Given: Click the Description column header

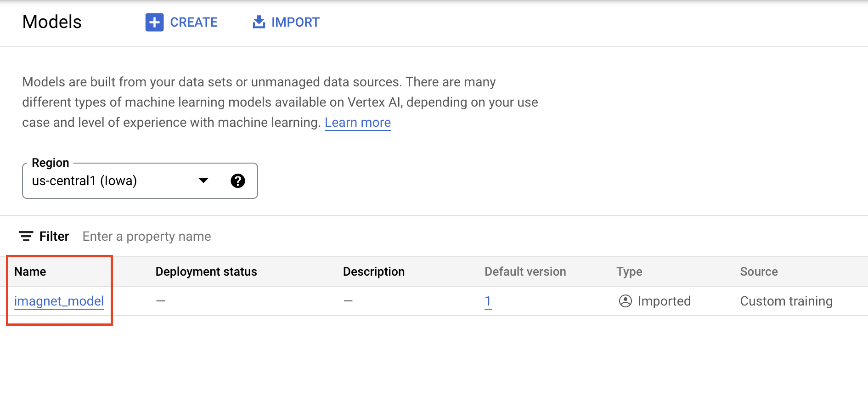Looking at the screenshot, I should coord(373,272).
